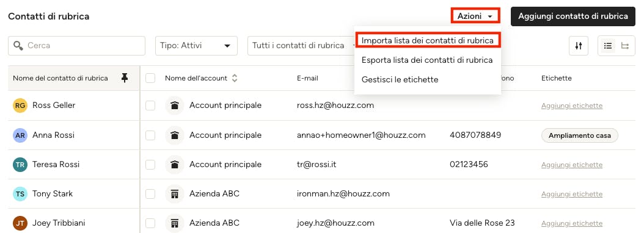Open the Azioni dropdown
The width and height of the screenshot is (644, 233).
(x=475, y=16)
